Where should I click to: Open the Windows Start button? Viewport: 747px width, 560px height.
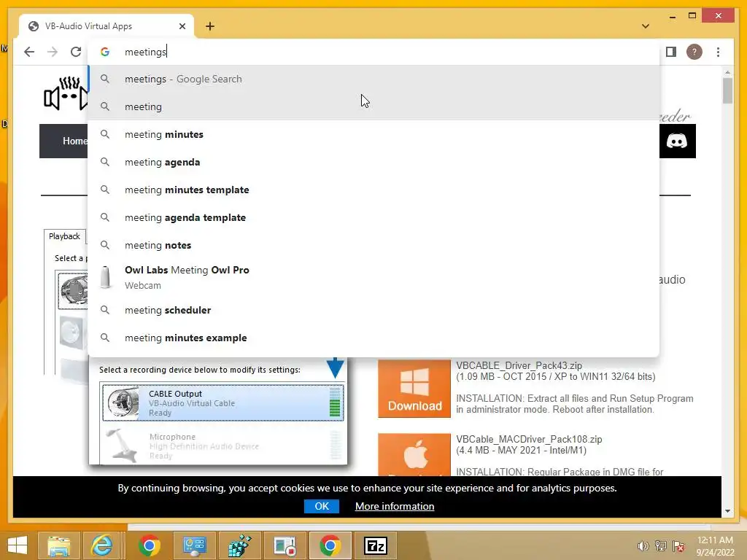tap(18, 545)
